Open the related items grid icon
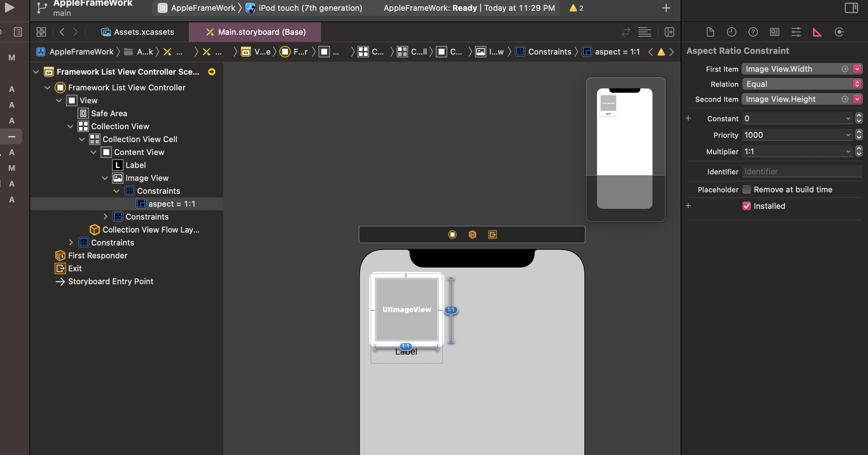Screen dimensions: 868x455 (x=41, y=32)
